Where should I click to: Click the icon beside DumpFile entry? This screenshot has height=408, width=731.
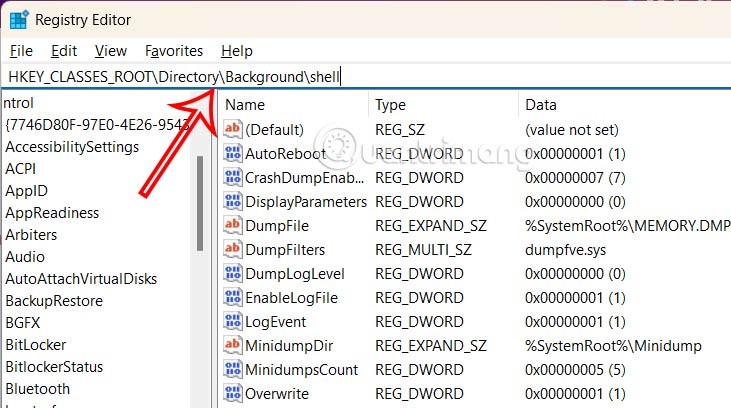point(232,225)
